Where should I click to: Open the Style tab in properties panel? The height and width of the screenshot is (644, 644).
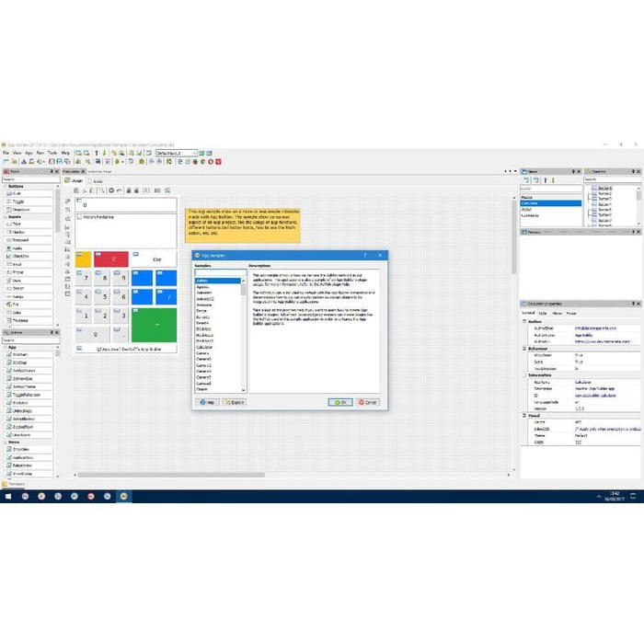(x=543, y=314)
